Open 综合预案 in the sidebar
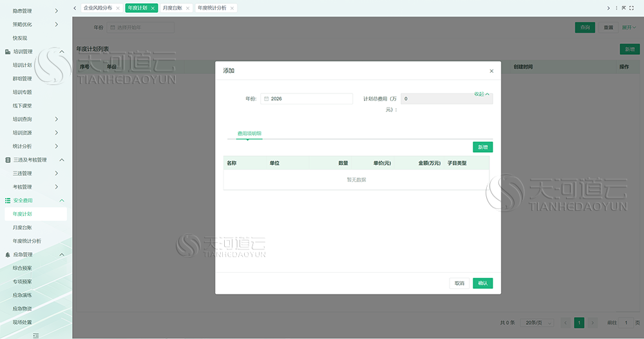 [x=22, y=268]
